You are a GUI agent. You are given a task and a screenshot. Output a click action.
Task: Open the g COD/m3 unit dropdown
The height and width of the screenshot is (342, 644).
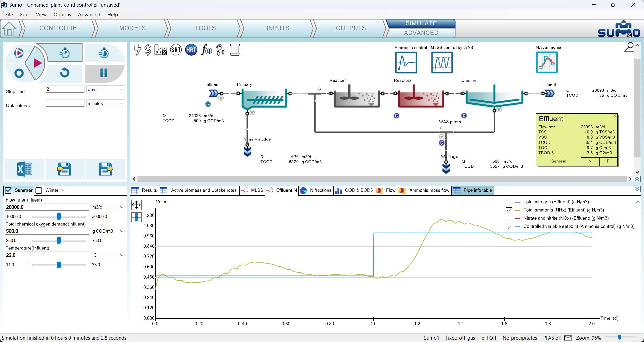click(108, 231)
